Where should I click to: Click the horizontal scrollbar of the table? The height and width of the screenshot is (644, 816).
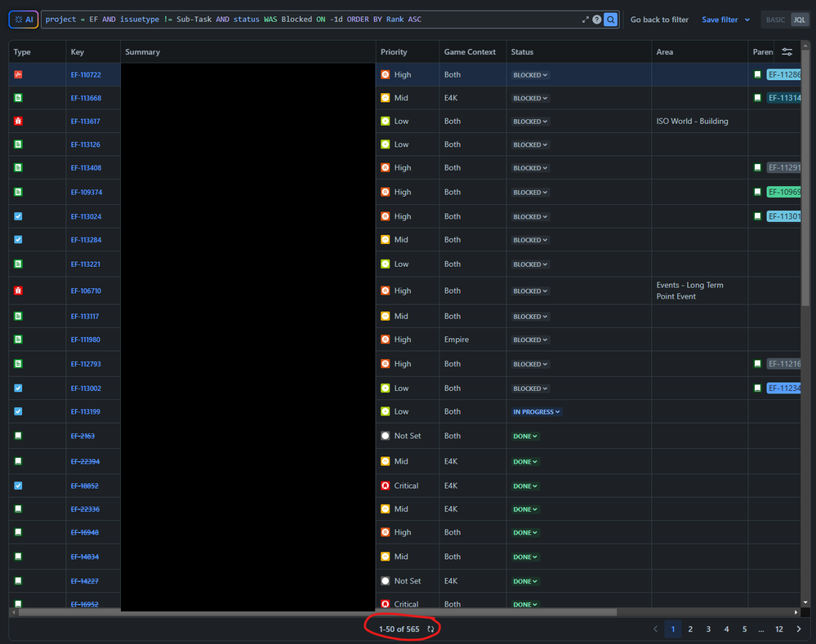(x=318, y=612)
